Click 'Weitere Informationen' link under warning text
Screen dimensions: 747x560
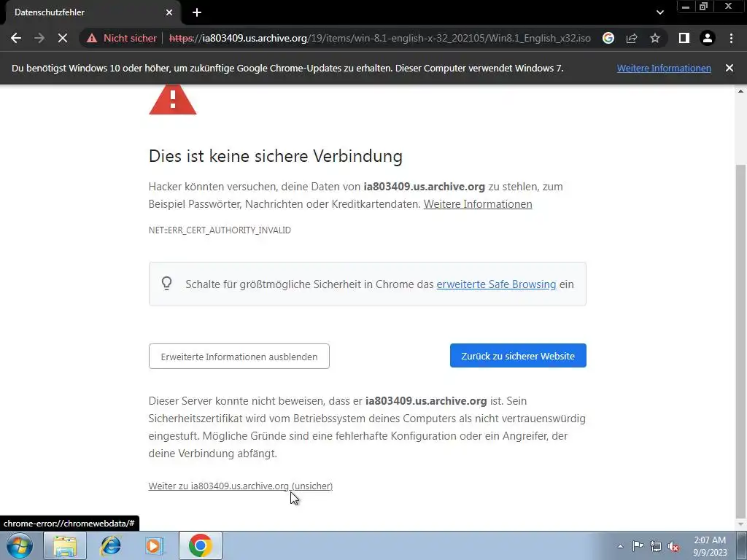pos(478,204)
